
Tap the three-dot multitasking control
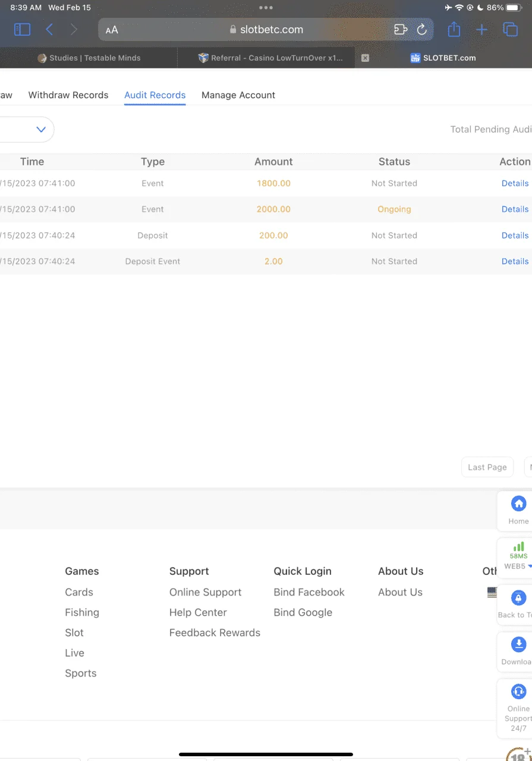point(266,8)
